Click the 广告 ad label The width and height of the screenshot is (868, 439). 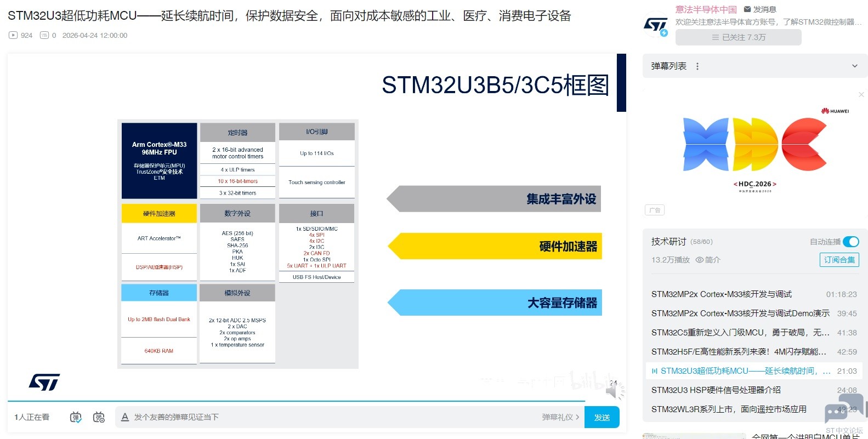655,210
